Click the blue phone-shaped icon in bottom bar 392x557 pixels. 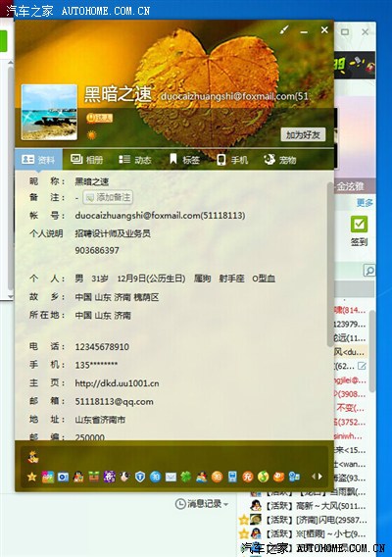click(x=232, y=477)
